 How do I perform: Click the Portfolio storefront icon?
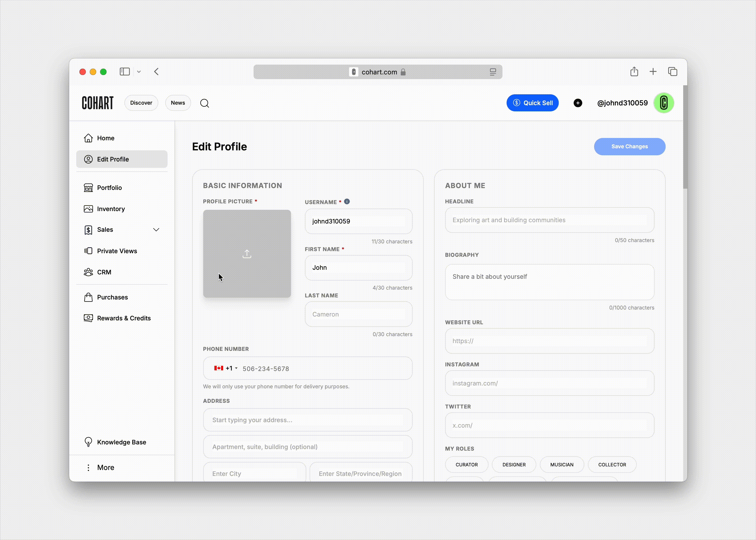(88, 188)
